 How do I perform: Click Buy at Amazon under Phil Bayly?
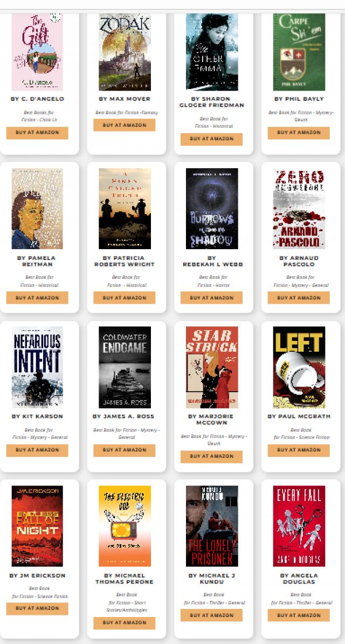coord(299,133)
